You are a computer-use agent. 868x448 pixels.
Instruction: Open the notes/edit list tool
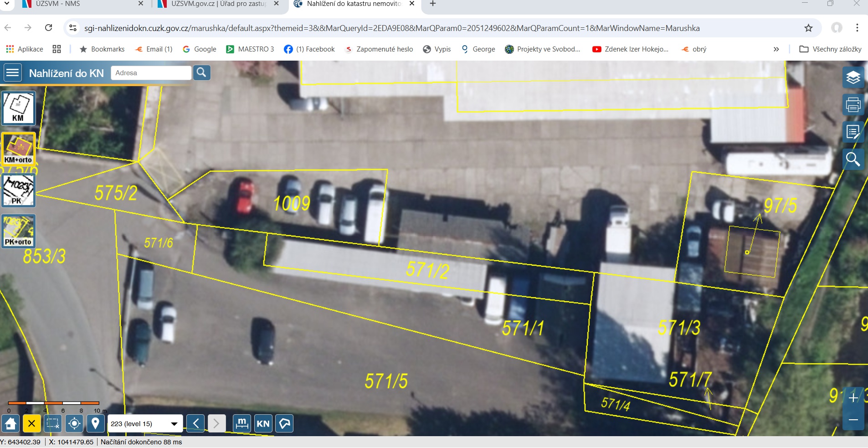click(x=853, y=132)
